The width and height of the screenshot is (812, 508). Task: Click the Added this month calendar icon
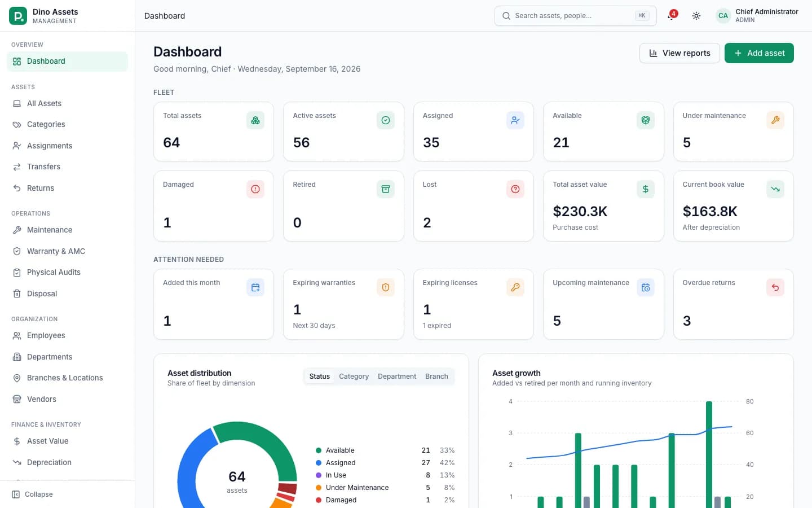pyautogui.click(x=255, y=287)
